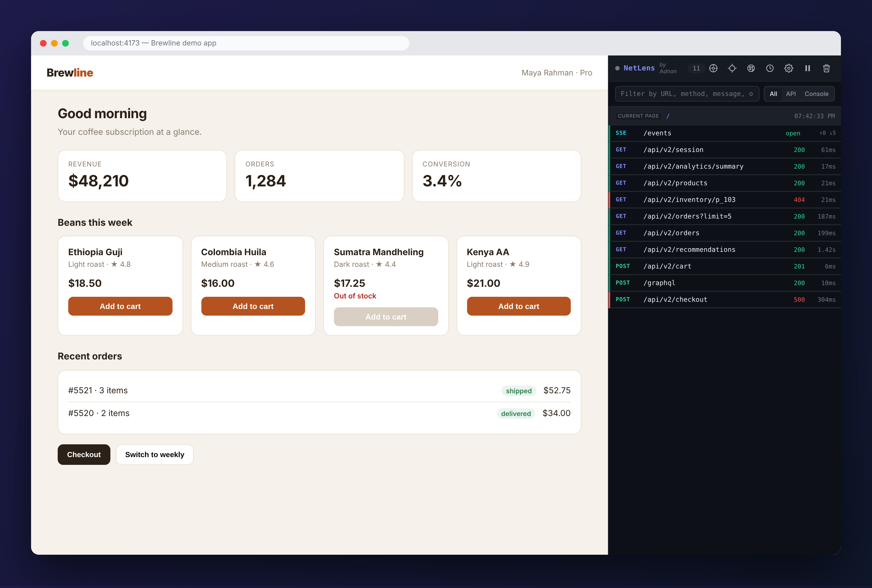The image size is (872, 588).
Task: Open the /api/v2/analytics/summary request row
Action: [724, 166]
